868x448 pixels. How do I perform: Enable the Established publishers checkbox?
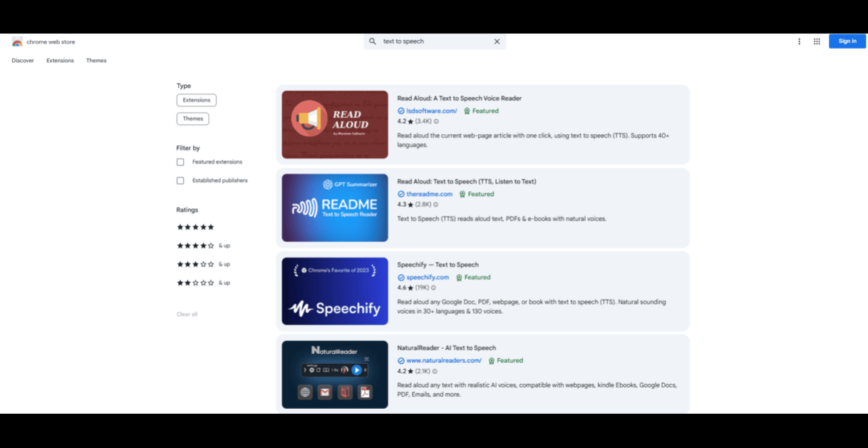[x=180, y=180]
